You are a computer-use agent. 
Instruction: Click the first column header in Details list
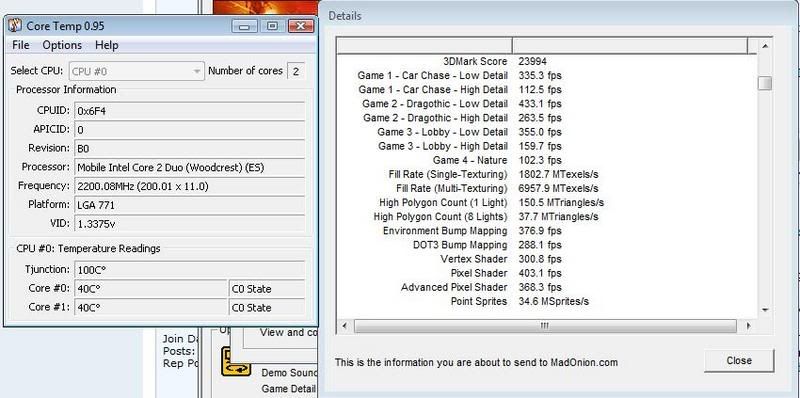coord(424,45)
